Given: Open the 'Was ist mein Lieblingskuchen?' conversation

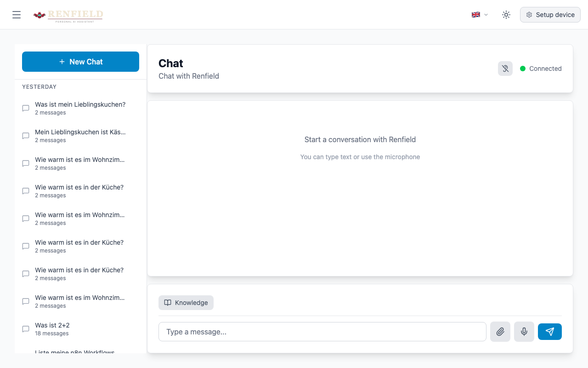Looking at the screenshot, I should coord(80,108).
